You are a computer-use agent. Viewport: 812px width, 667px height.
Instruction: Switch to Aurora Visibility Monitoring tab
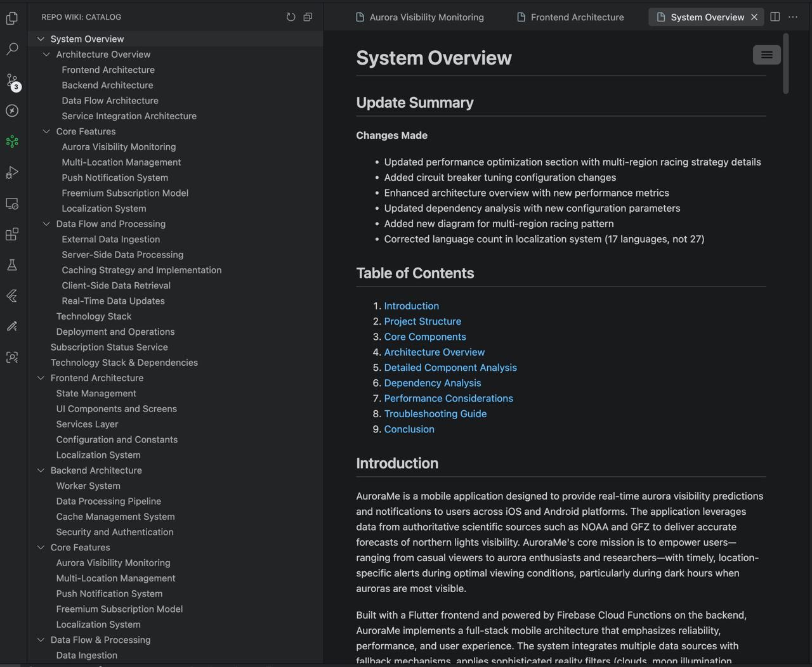tap(420, 17)
